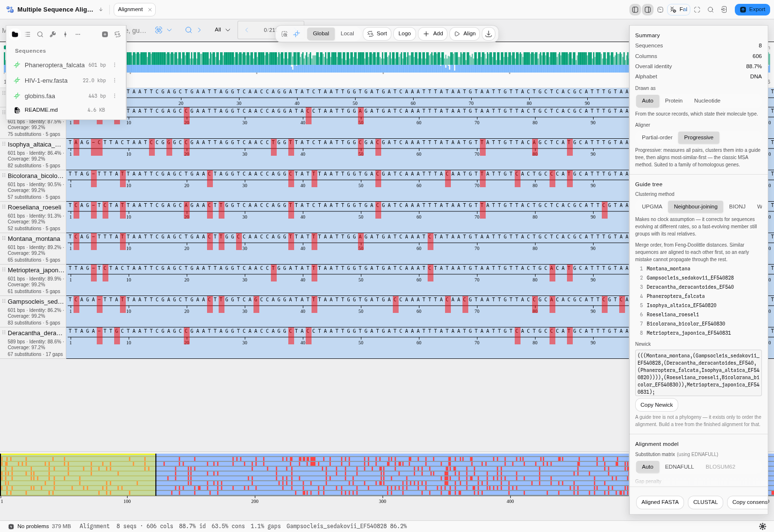Select EDNAFULL substitution matrix
The height and width of the screenshot is (532, 774).
(679, 467)
